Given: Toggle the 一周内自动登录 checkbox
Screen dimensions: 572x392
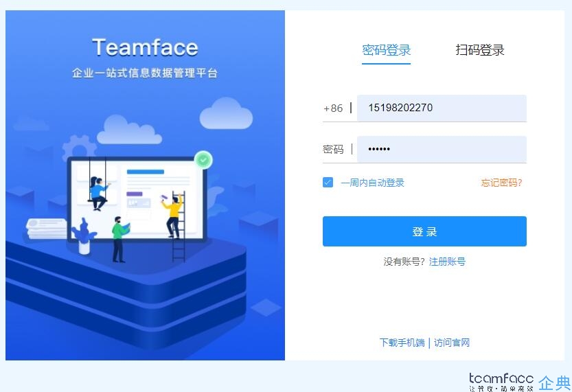Looking at the screenshot, I should pos(328,183).
